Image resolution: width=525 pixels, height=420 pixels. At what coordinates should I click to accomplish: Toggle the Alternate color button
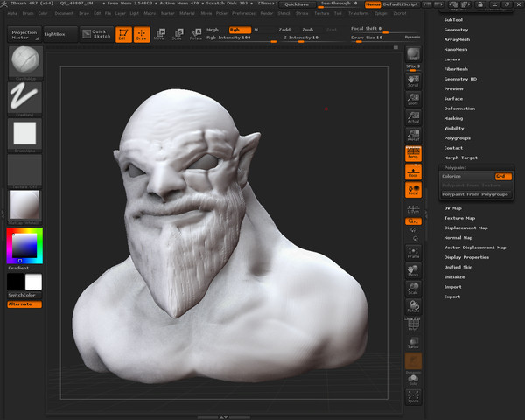24,304
